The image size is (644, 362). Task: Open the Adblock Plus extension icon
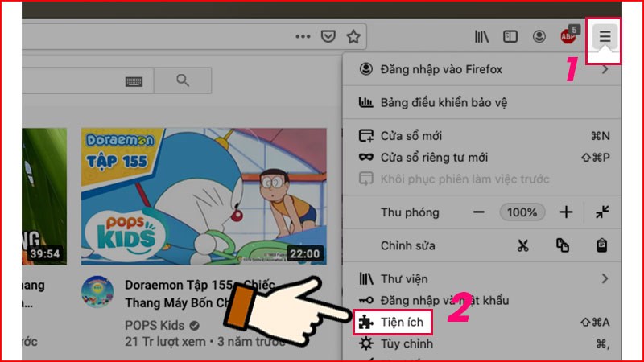coord(569,35)
